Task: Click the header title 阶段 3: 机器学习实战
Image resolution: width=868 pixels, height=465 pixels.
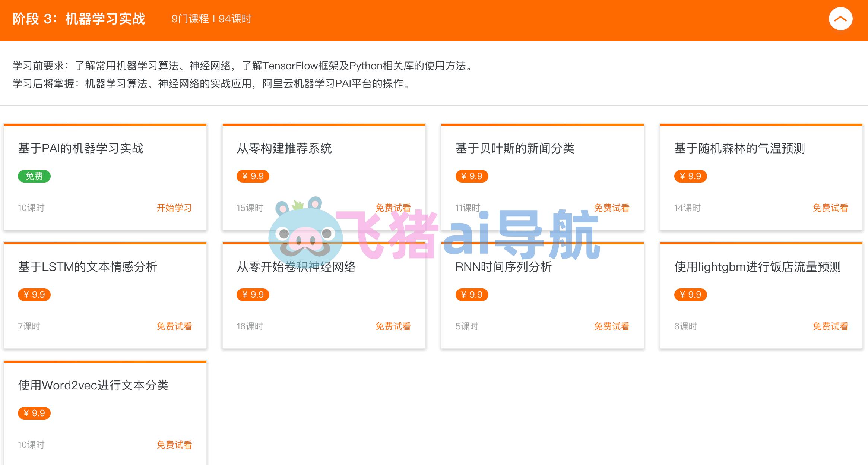Action: coord(79,19)
